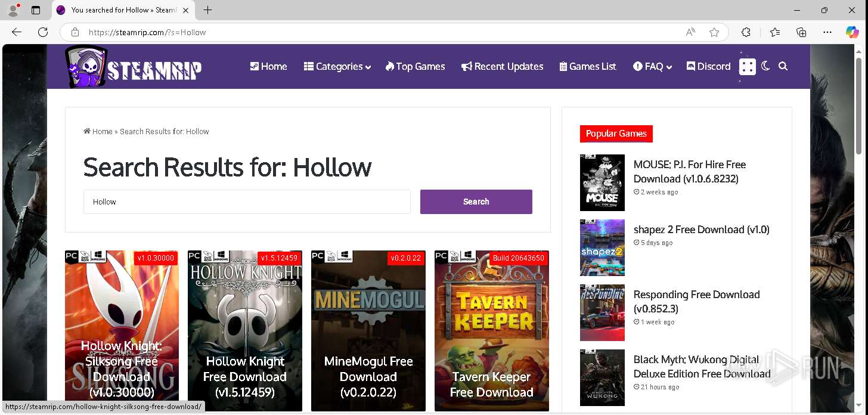Open Black Myth: Wukong thumbnail
This screenshot has height=415, width=868.
(602, 377)
